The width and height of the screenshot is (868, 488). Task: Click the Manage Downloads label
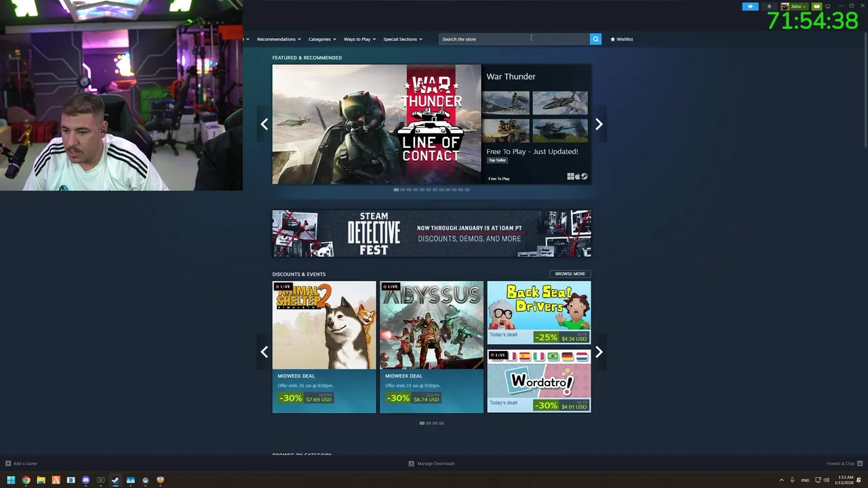pyautogui.click(x=436, y=464)
